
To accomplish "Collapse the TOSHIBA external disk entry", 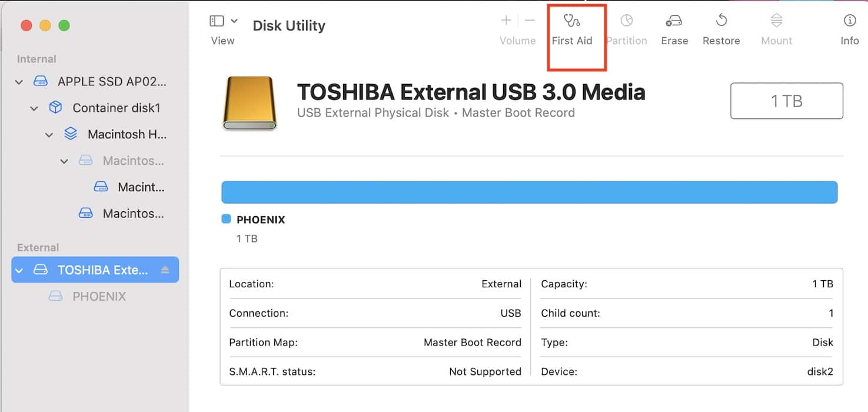I will (19, 270).
